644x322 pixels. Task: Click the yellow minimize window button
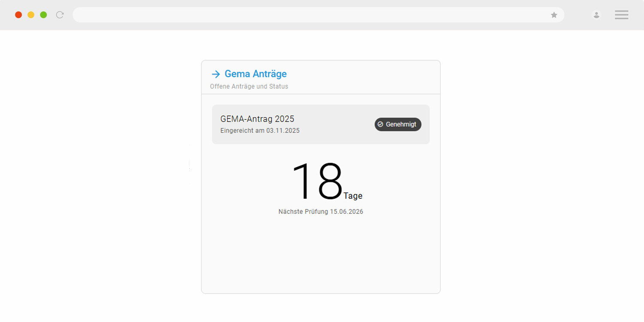pos(31,15)
